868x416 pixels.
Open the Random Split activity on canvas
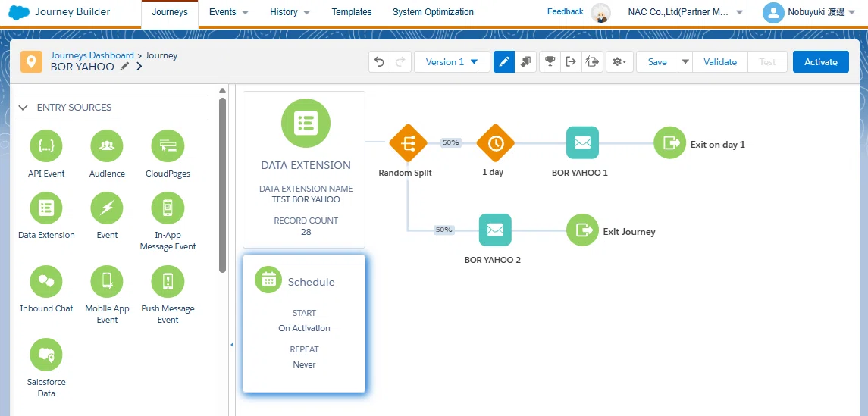point(408,143)
